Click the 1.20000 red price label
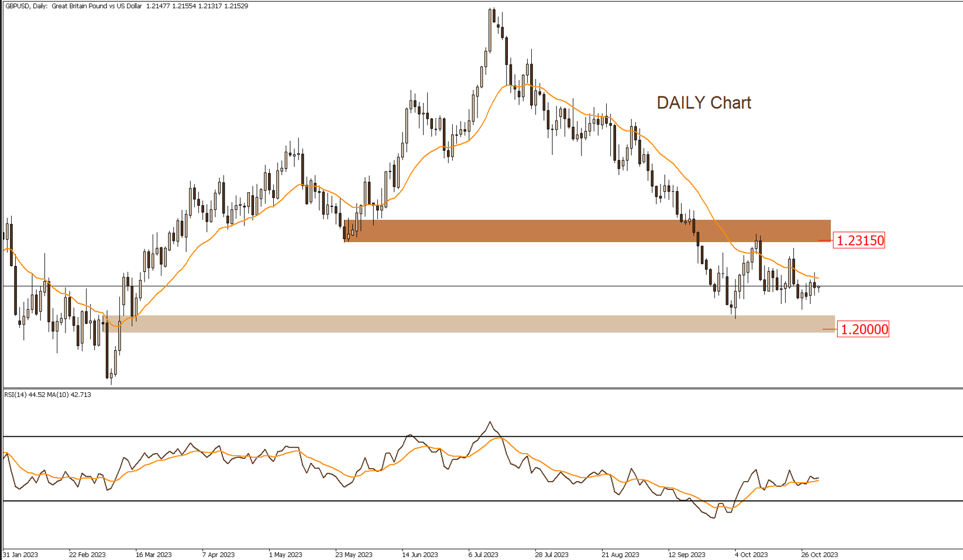The image size is (963, 560). (x=862, y=329)
